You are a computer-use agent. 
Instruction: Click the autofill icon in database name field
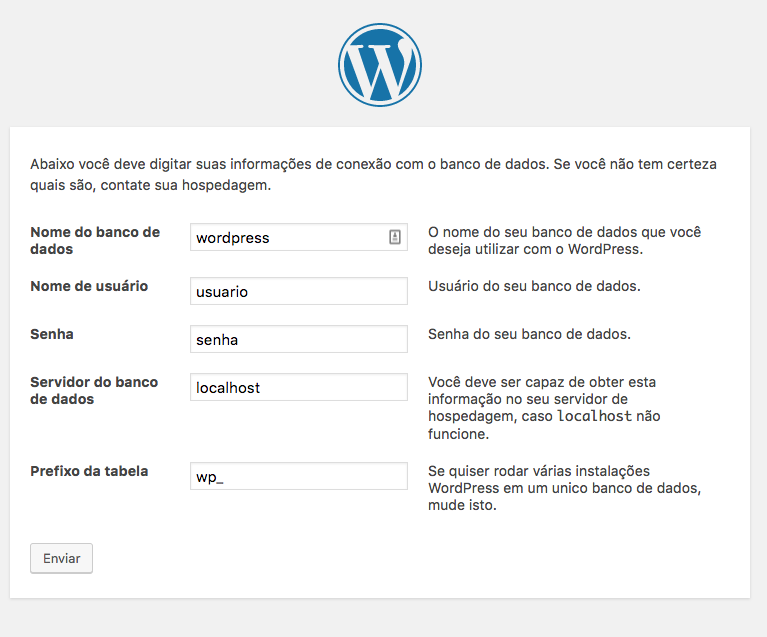(x=395, y=237)
